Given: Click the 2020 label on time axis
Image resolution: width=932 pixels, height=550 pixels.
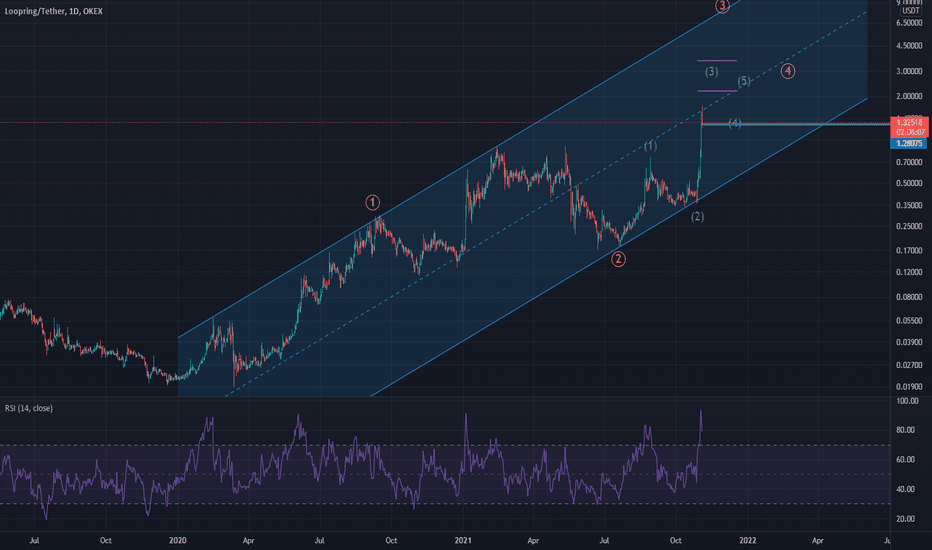Looking at the screenshot, I should pyautogui.click(x=178, y=540).
